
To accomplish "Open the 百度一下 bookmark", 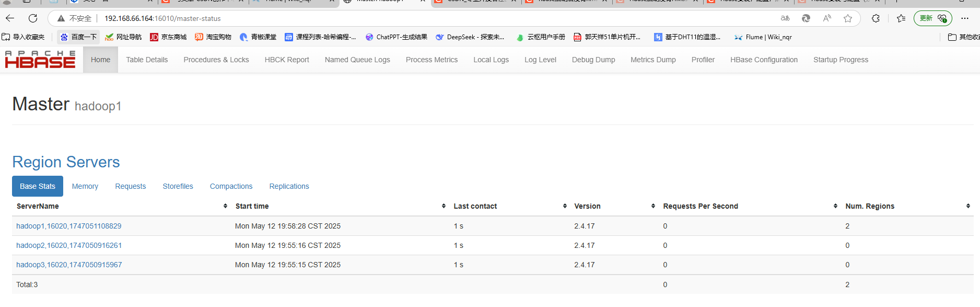I will click(78, 37).
